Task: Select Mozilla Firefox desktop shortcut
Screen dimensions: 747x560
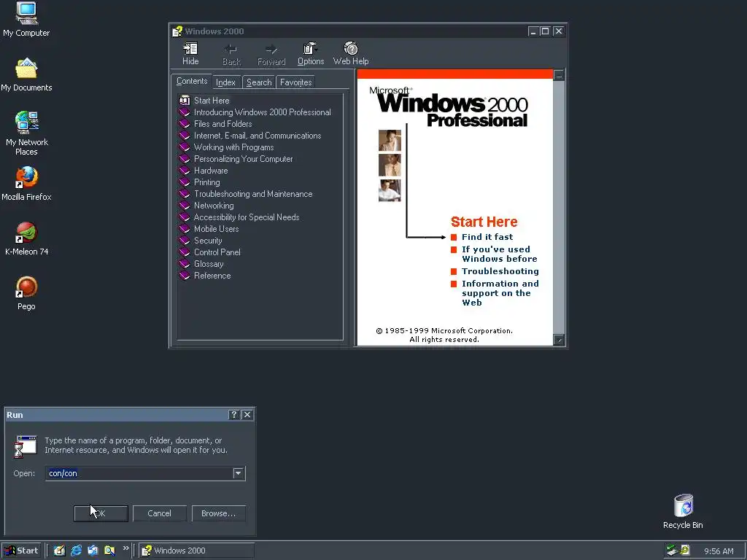Action: point(26,184)
